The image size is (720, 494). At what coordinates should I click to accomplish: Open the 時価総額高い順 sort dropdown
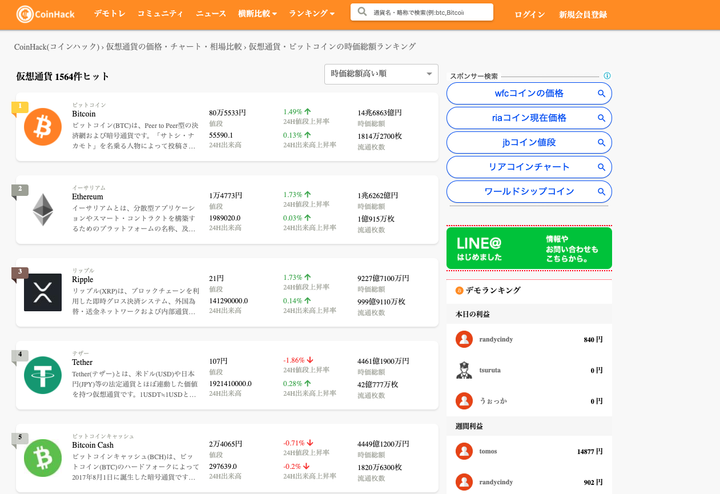tap(381, 74)
